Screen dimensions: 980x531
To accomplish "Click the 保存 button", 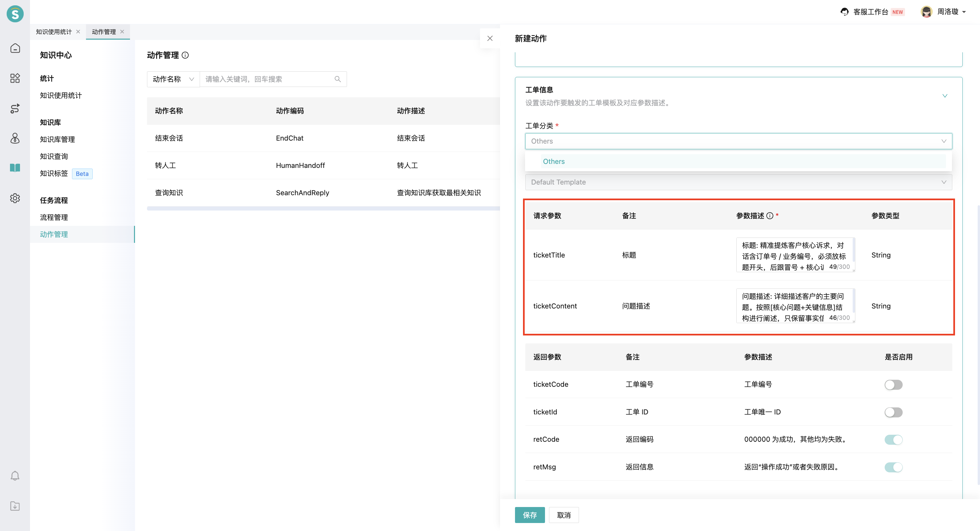I will (529, 515).
